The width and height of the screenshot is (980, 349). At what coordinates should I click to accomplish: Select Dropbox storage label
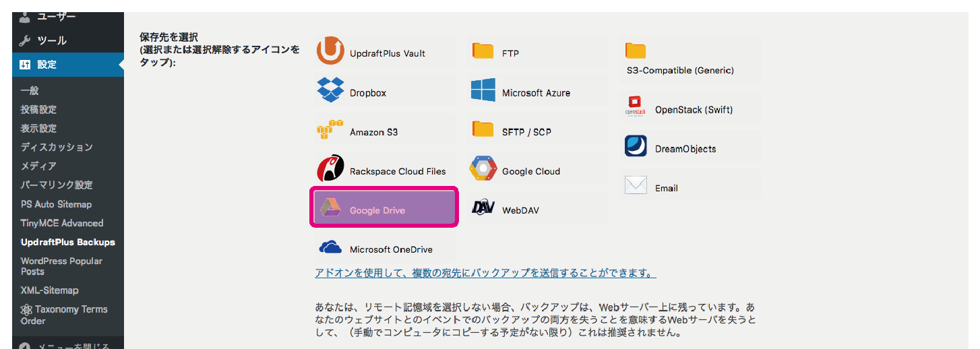368,93
